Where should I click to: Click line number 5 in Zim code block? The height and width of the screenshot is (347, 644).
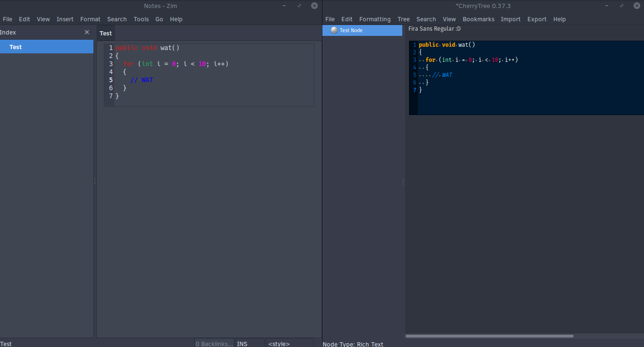(x=111, y=80)
